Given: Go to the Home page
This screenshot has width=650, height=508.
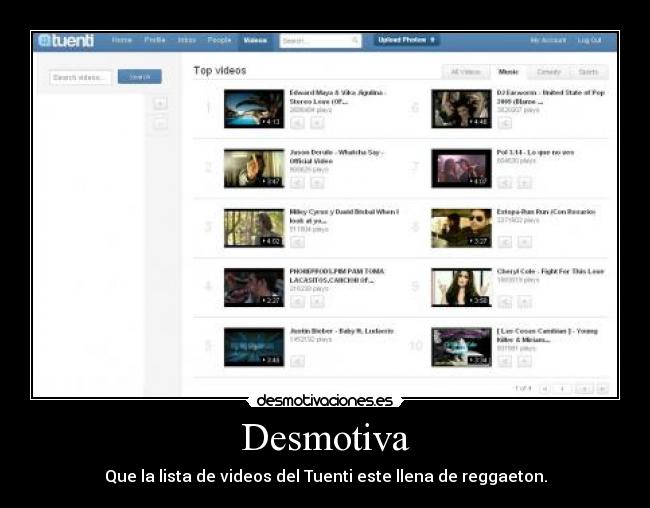Looking at the screenshot, I should [122, 40].
